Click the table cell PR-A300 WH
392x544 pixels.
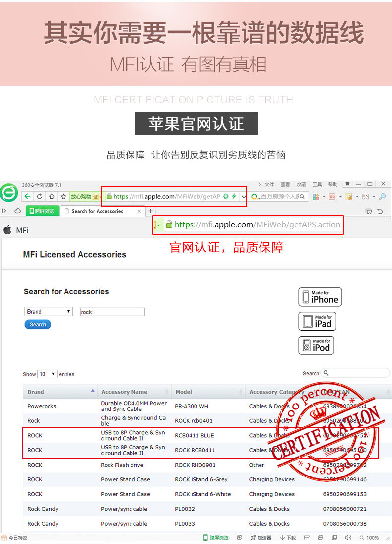pyautogui.click(x=192, y=406)
